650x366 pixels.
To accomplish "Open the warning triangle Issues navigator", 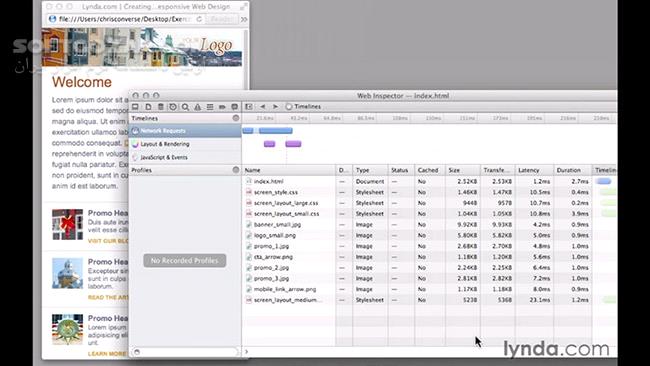I will click(198, 107).
